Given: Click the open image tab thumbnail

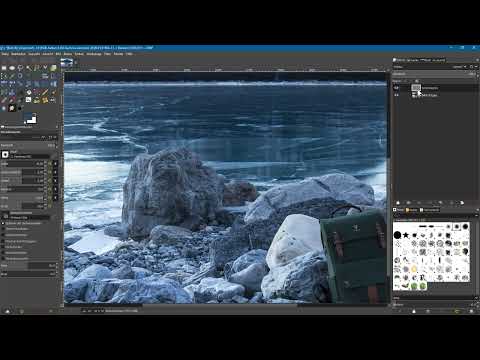Looking at the screenshot, I should (67, 62).
